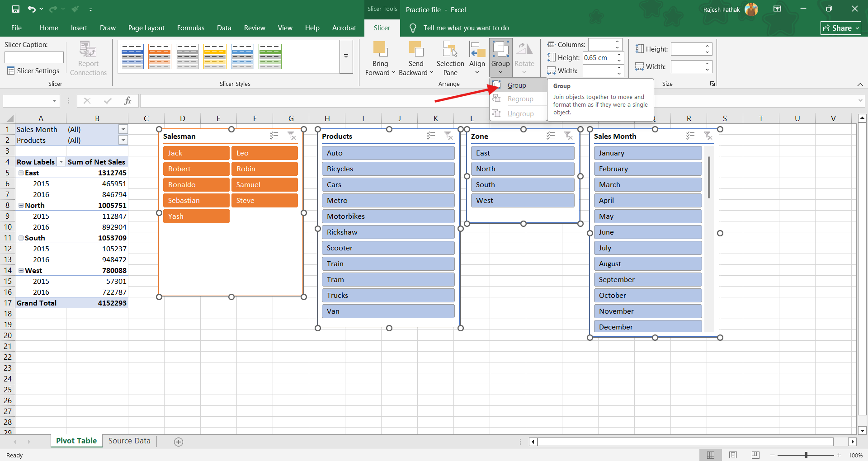Select Group from the dropdown menu
868x461 pixels.
pyautogui.click(x=516, y=85)
